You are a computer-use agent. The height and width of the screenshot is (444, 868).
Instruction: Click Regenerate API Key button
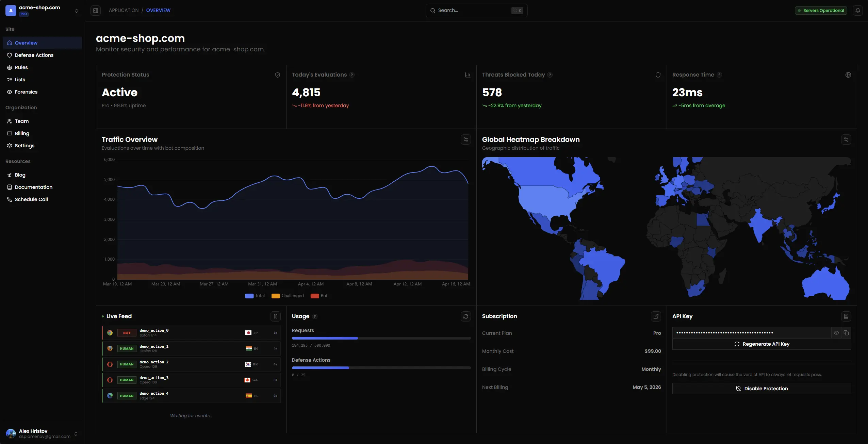[x=761, y=344]
